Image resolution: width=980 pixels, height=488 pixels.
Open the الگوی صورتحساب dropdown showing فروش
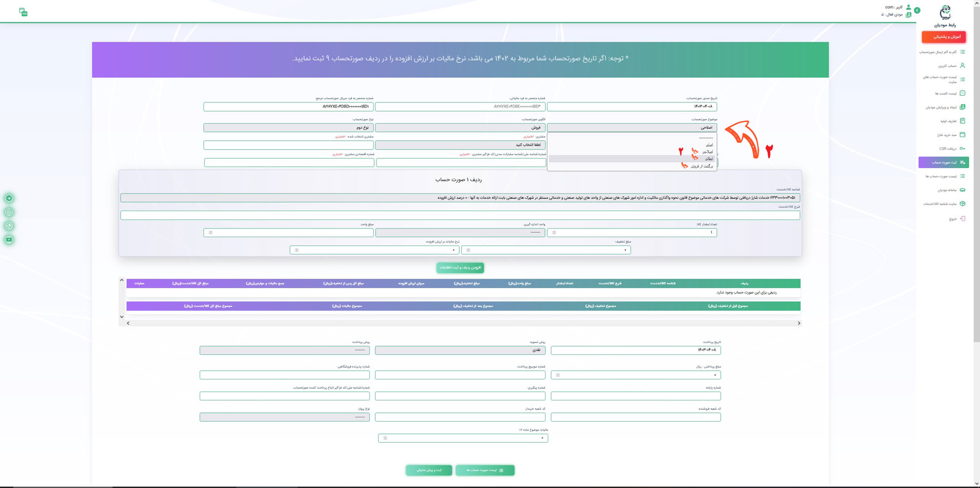point(460,128)
